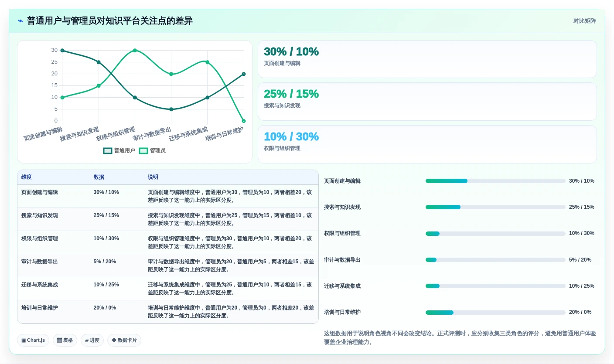
Task: Click the 5% / 20% progress value label
Action: tap(580, 260)
